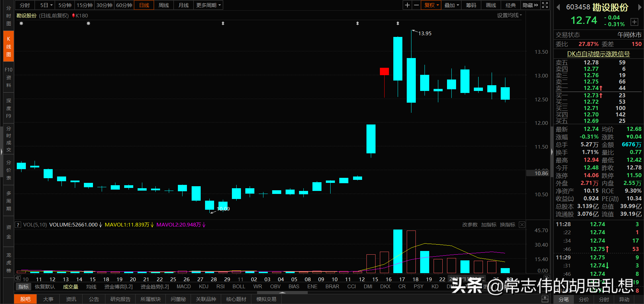Viewport: 644px width, 304px height.
Task: Click 改参数 for volume indicator
Action: coord(470,225)
